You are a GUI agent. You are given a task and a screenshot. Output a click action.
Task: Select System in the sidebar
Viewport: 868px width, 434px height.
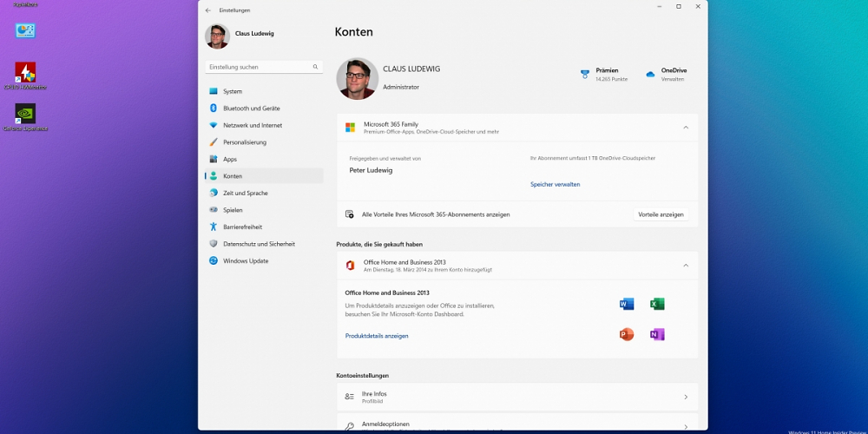[x=264, y=91]
